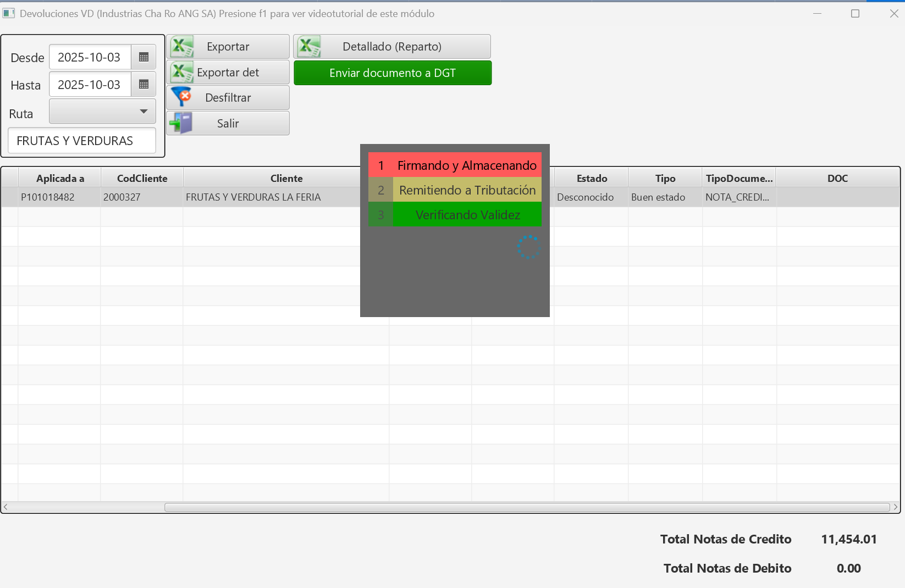Open the Hasta date calendar picker
The width and height of the screenshot is (905, 588).
(144, 85)
